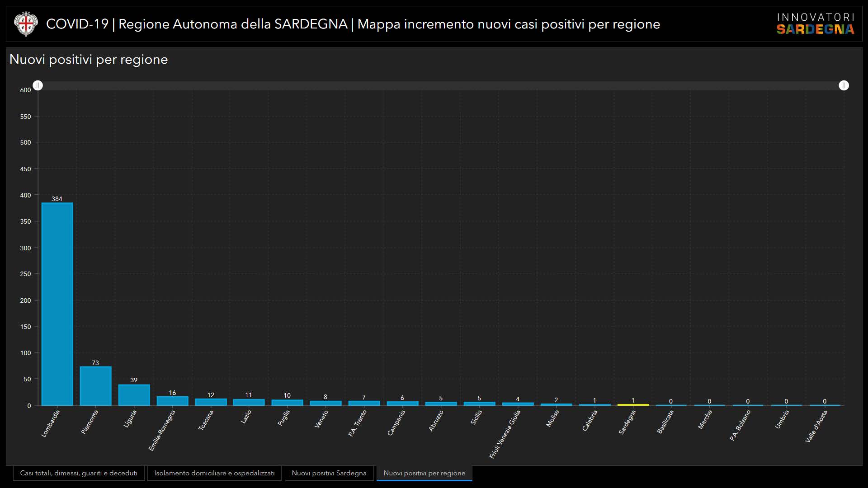This screenshot has width=868, height=488.
Task: Click the Toscana bar labeled 12
Action: (211, 402)
